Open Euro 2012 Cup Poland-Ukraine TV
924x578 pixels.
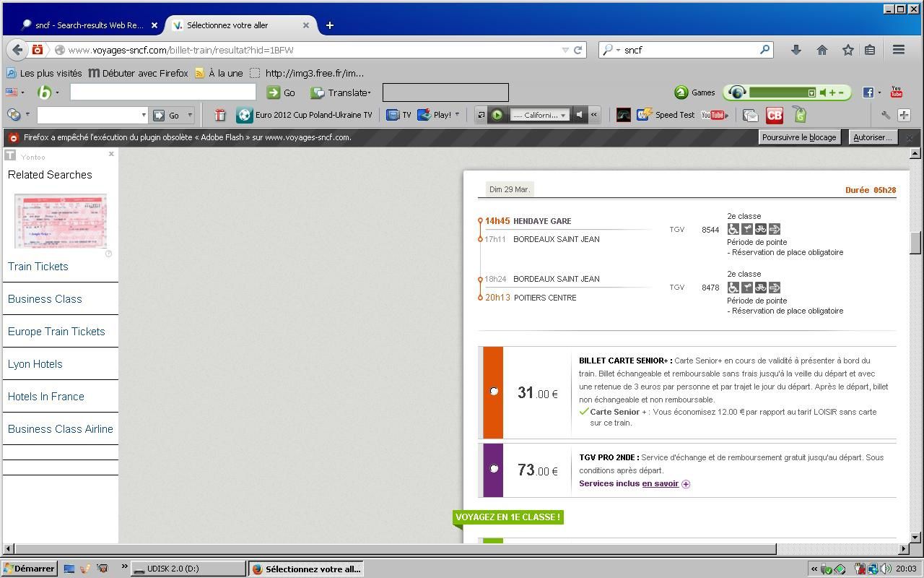click(305, 115)
